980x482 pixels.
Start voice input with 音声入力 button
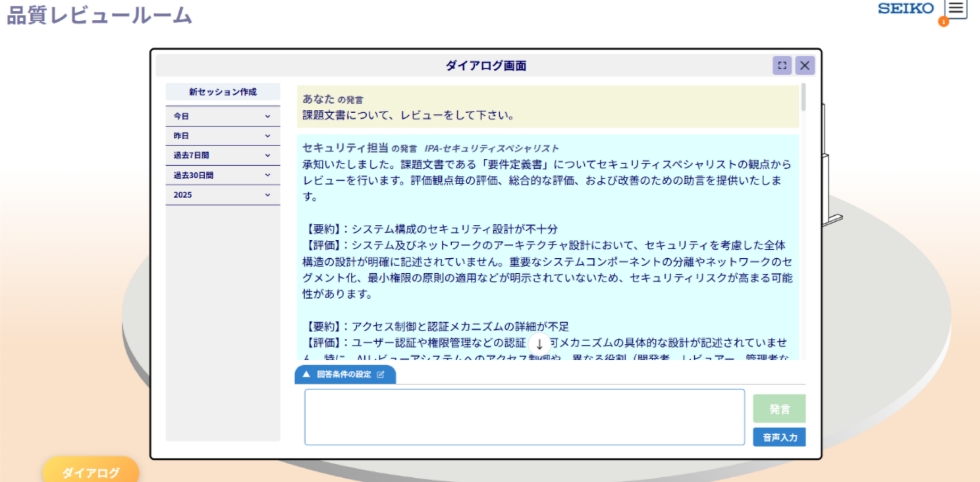coord(779,438)
